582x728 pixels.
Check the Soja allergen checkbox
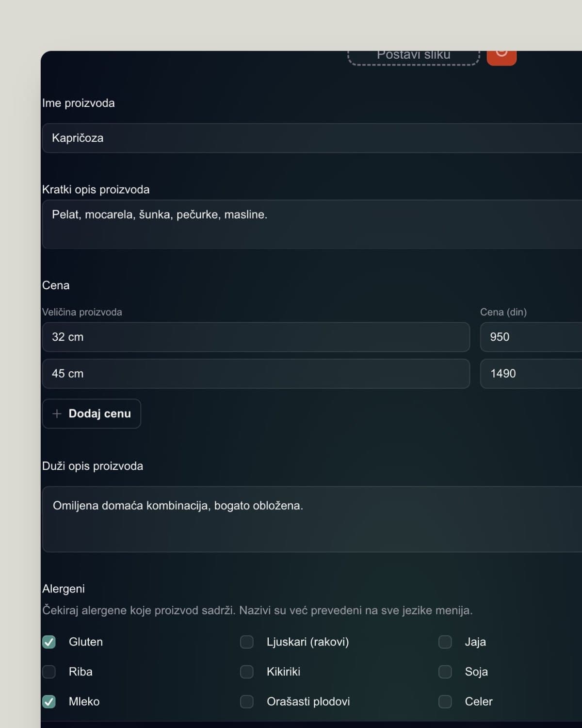(x=445, y=672)
